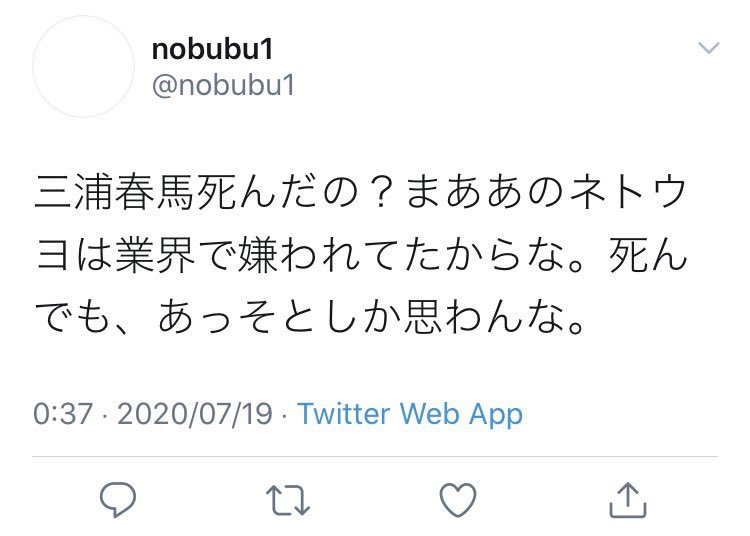Click the 0:37 timestamp
The image size is (750, 536).
click(x=62, y=413)
